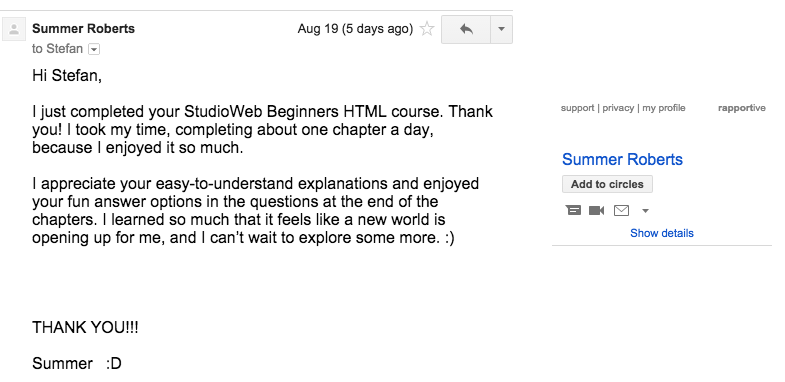Click the Add to circles button
Viewport: 785px width, 382px height.
point(607,184)
